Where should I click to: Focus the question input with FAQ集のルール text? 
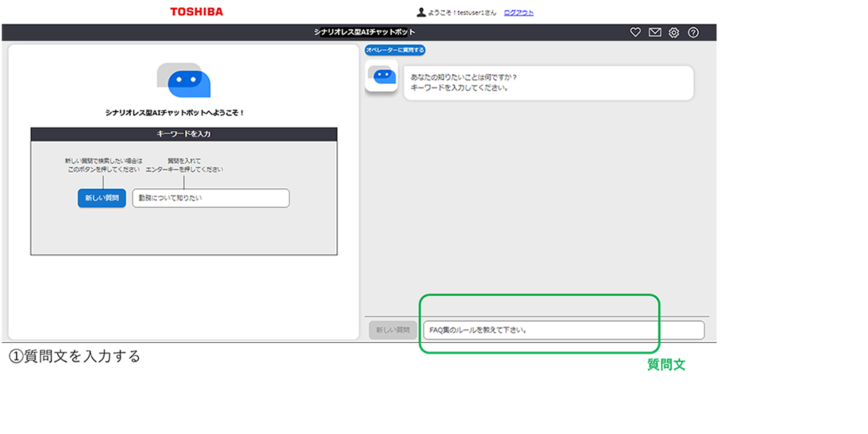pyautogui.click(x=563, y=330)
